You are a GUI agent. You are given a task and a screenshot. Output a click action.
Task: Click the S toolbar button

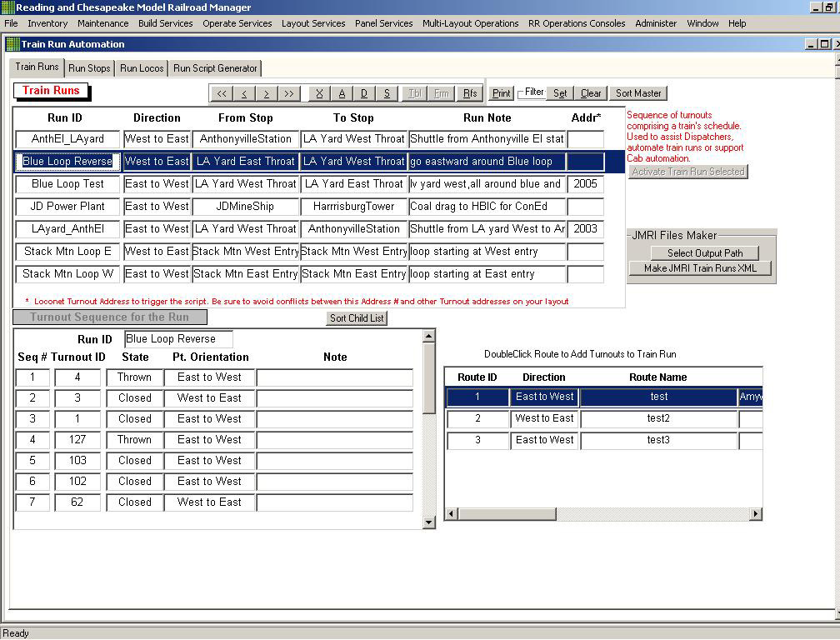pyautogui.click(x=387, y=93)
